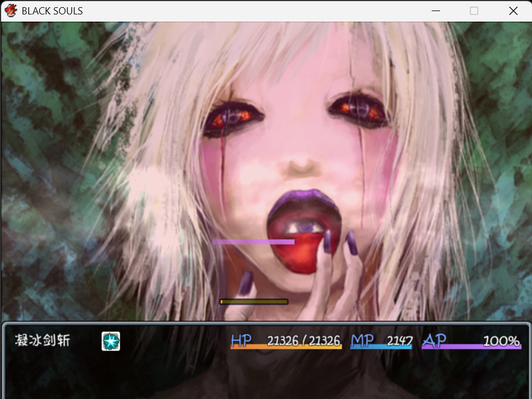The image size is (532, 399).
Task: Click the MP value 2147
Action: 400,341
